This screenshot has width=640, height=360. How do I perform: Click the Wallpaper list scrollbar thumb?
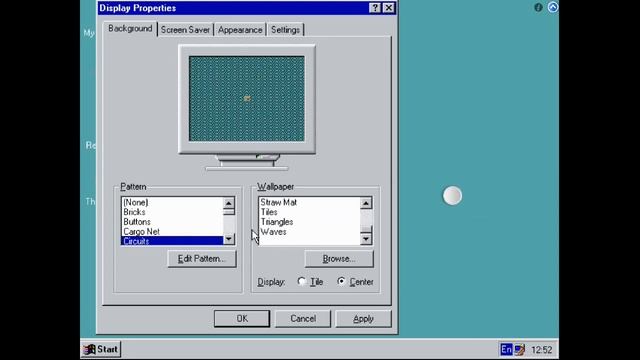[x=366, y=230]
